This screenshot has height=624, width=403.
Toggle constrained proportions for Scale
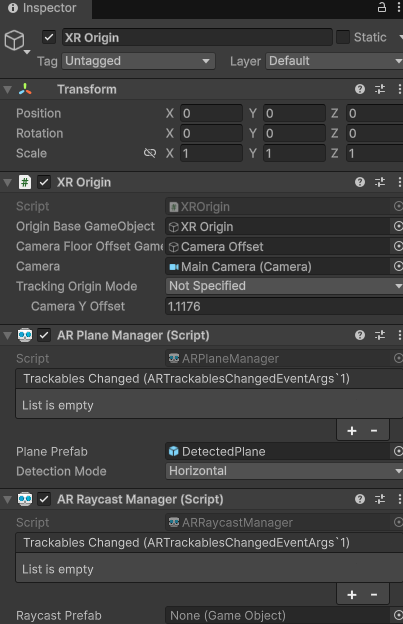point(150,153)
